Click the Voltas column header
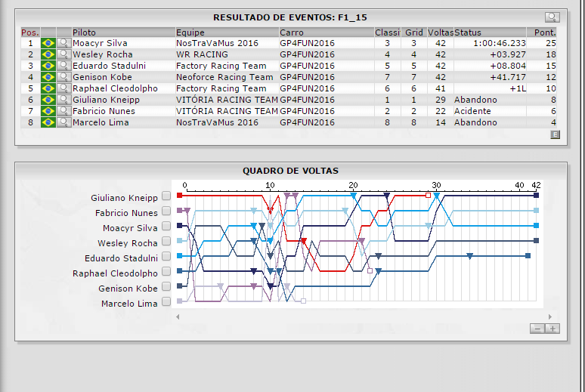This screenshot has height=392, width=585. pos(440,32)
